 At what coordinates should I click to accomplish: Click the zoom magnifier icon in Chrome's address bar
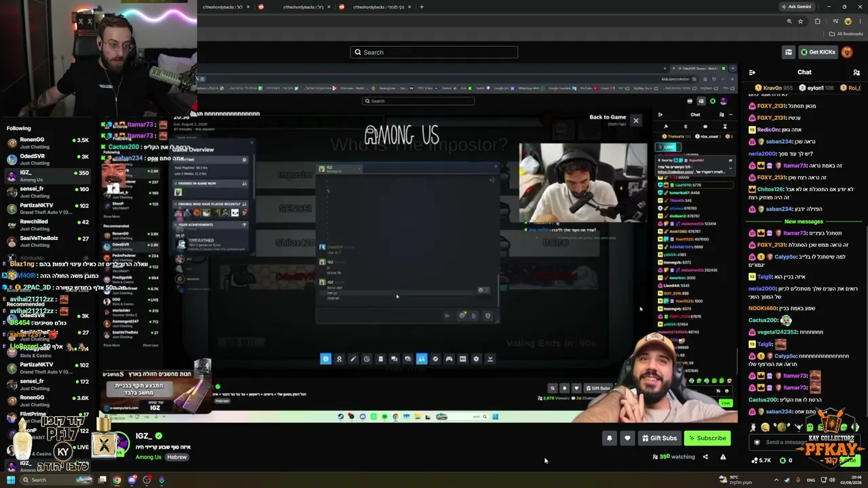click(789, 22)
